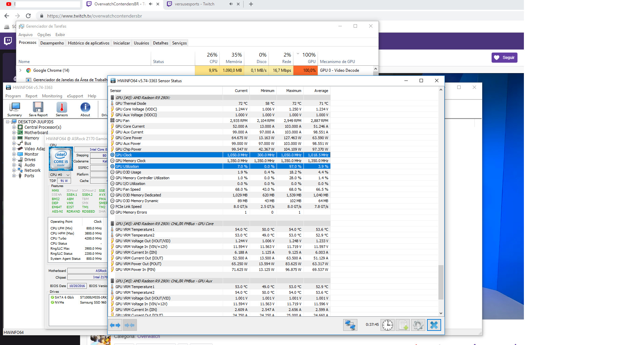
Task: Click the GPU Clock sensor row icon
Action: pyautogui.click(x=112, y=155)
